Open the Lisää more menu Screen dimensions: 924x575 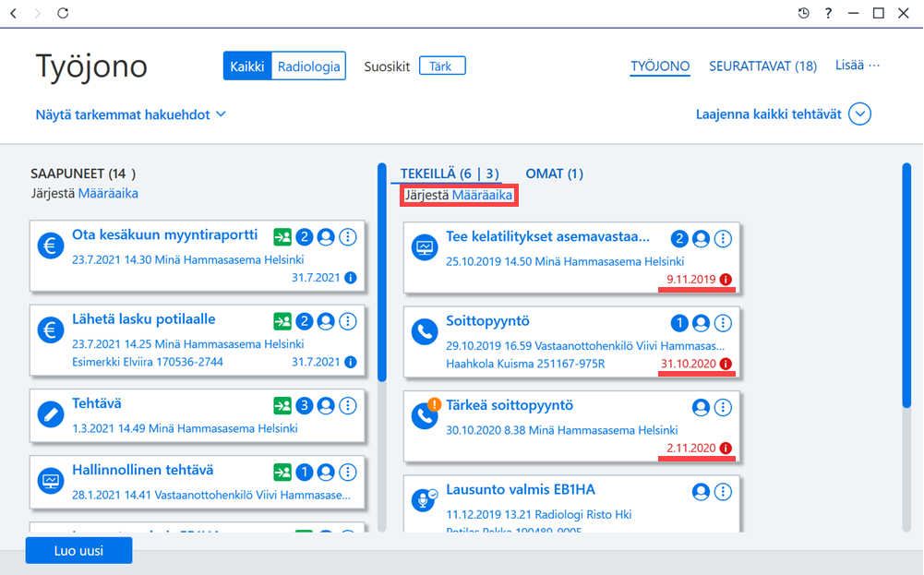pos(858,66)
